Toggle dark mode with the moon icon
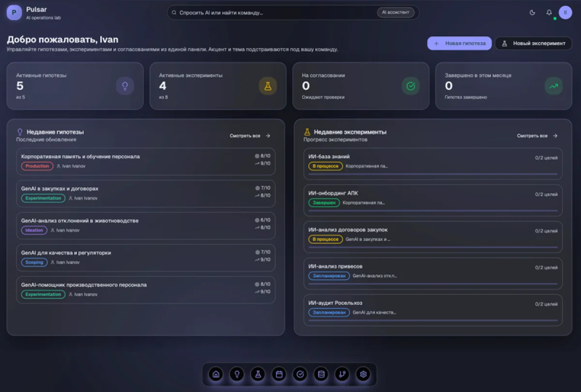This screenshot has height=392, width=581. click(533, 13)
